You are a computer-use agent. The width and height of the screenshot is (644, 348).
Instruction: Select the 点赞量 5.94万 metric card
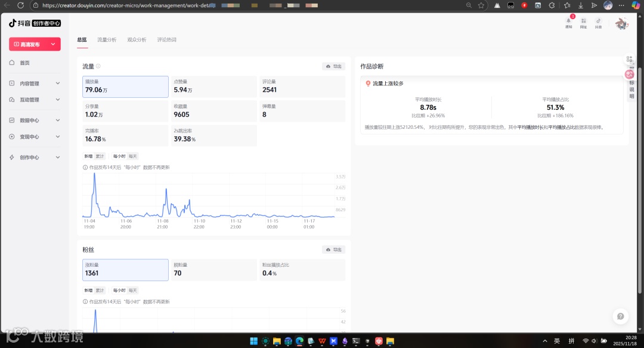coord(214,87)
